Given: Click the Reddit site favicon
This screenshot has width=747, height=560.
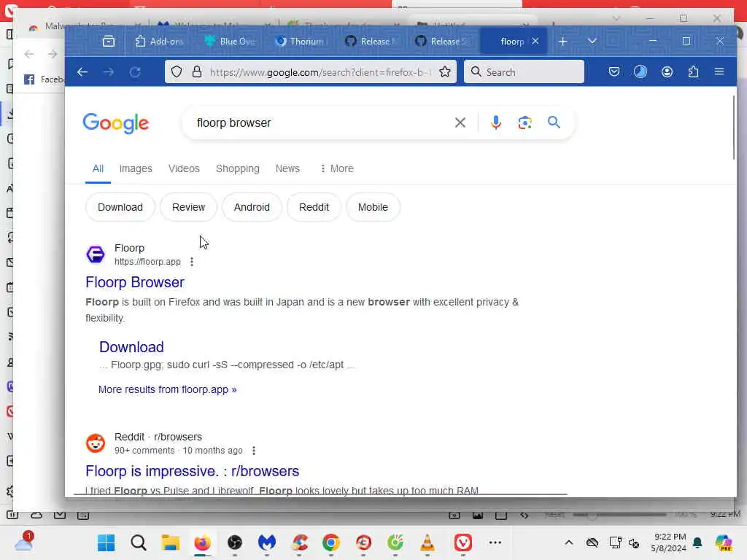Looking at the screenshot, I should pos(96,443).
